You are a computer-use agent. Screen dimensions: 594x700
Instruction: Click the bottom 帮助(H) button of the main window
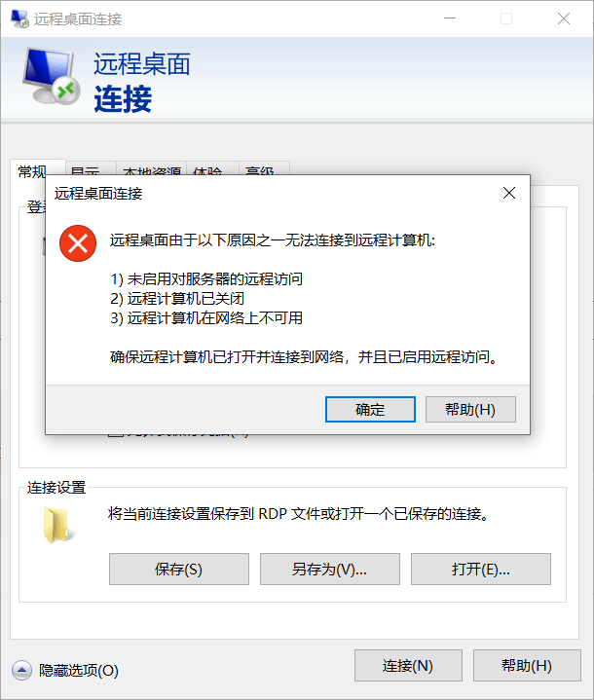click(x=527, y=666)
